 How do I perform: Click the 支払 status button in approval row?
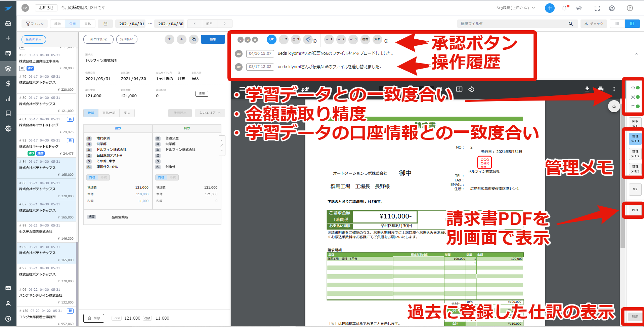(x=378, y=39)
